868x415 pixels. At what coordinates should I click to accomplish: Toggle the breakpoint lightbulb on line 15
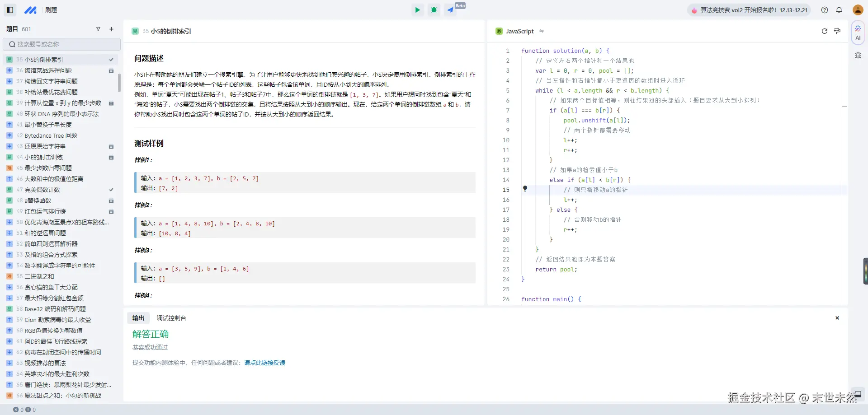click(x=525, y=188)
